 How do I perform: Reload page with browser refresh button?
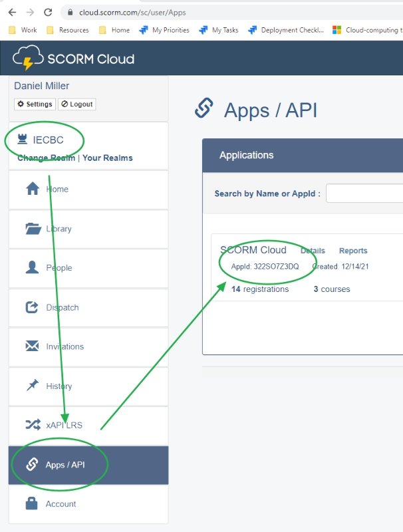(x=48, y=12)
